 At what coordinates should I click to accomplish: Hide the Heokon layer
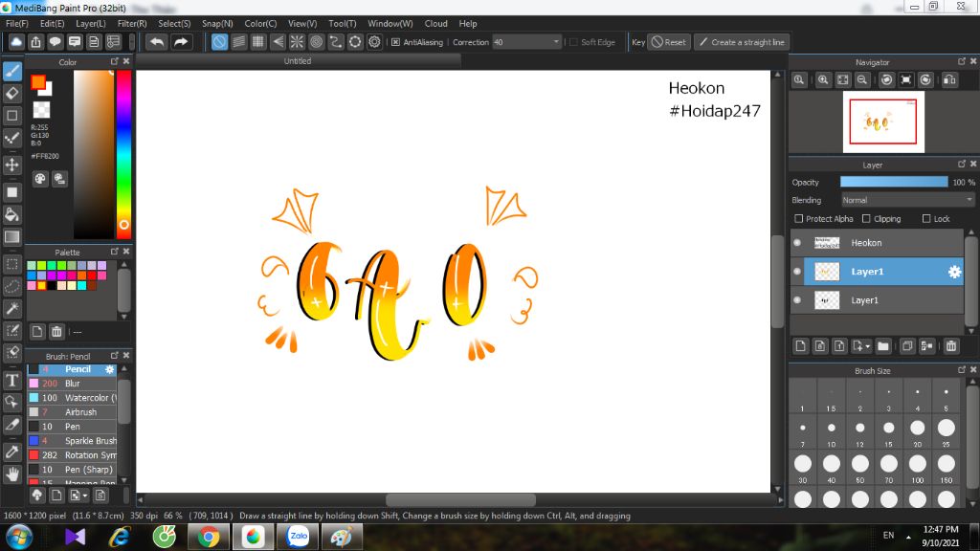pos(797,242)
